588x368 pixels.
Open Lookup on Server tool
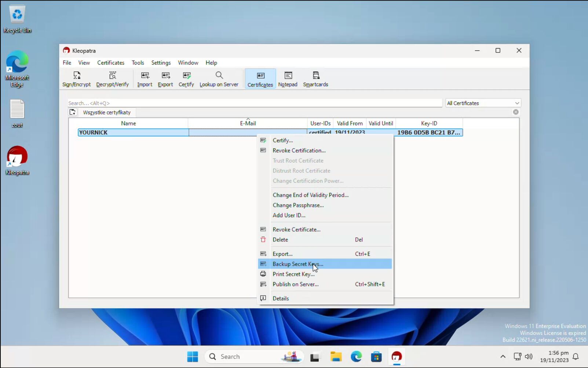[x=219, y=79]
